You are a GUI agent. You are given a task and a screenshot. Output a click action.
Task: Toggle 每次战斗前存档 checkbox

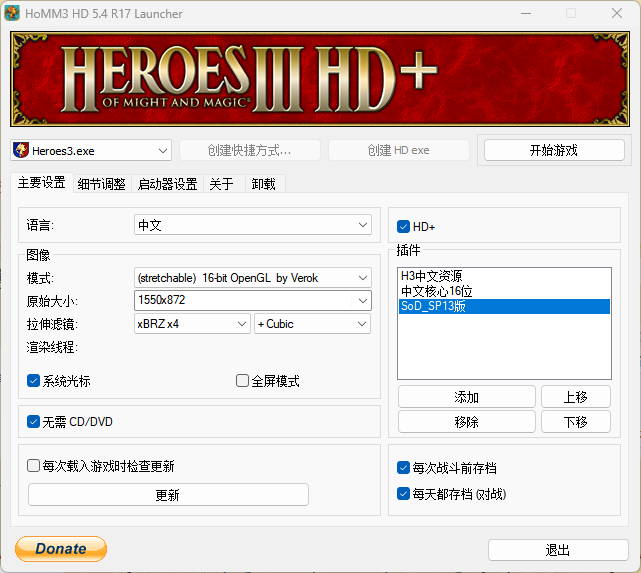click(403, 468)
